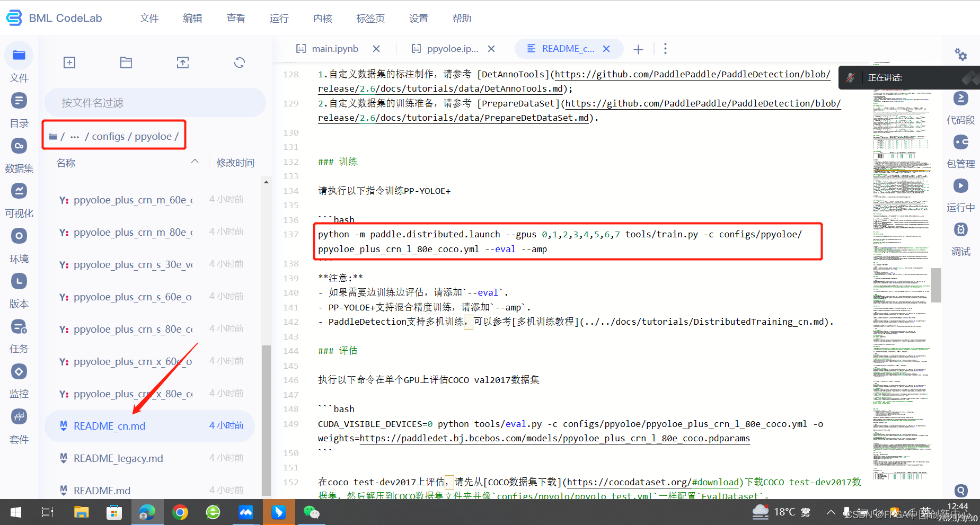Screen dimensions: 980x525
Task: Open the 帮助 menu
Action: coord(462,18)
